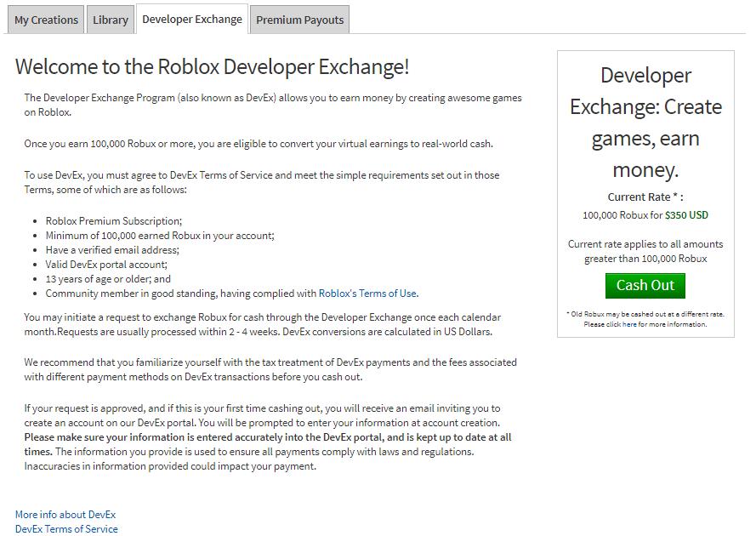This screenshot has height=536, width=756.
Task: Click the 'Developer Exchange: Create games, earn money.' title
Action: tap(645, 123)
